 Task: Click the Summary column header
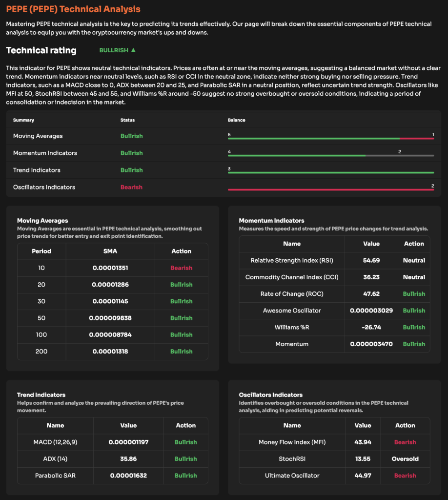[x=24, y=120]
